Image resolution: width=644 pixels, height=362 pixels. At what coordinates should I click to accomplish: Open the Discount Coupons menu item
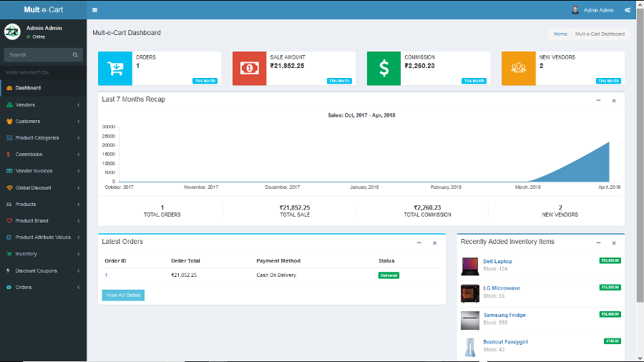(43, 270)
